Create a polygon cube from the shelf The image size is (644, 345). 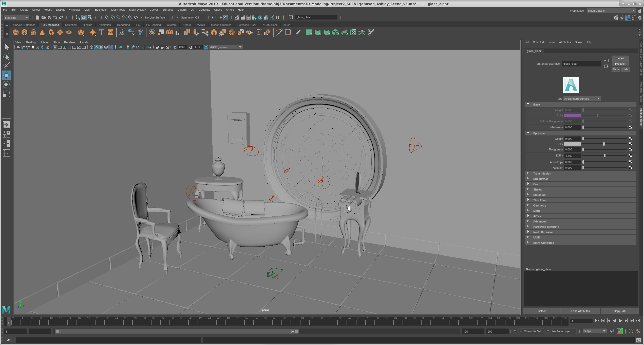click(x=25, y=32)
